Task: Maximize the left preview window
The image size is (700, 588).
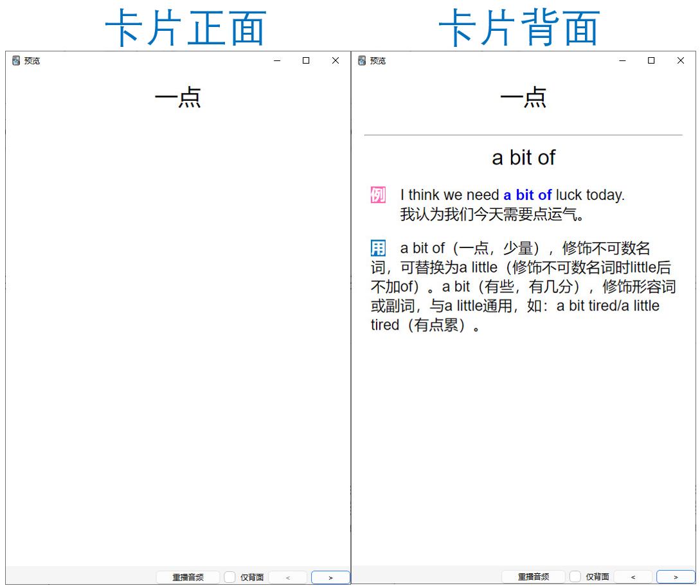Action: click(x=306, y=60)
